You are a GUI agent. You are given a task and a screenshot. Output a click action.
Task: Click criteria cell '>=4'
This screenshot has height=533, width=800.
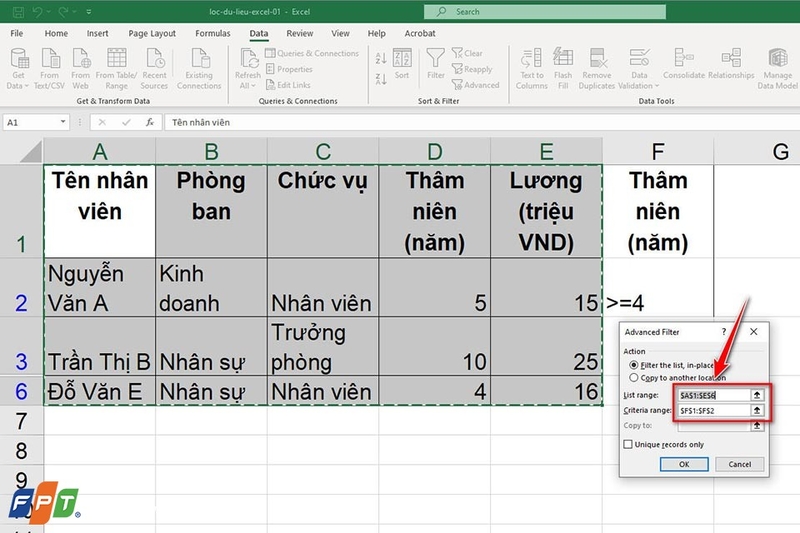coord(658,288)
